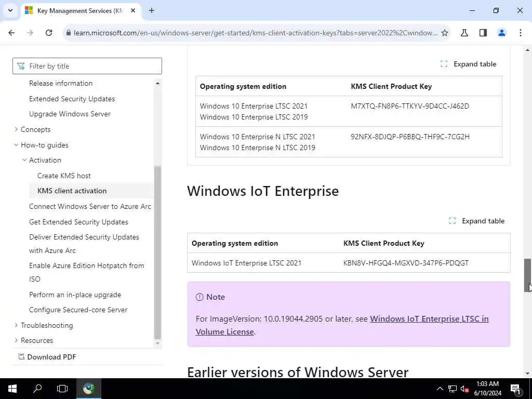Open network status tray icon
The image size is (532, 399).
click(x=453, y=389)
